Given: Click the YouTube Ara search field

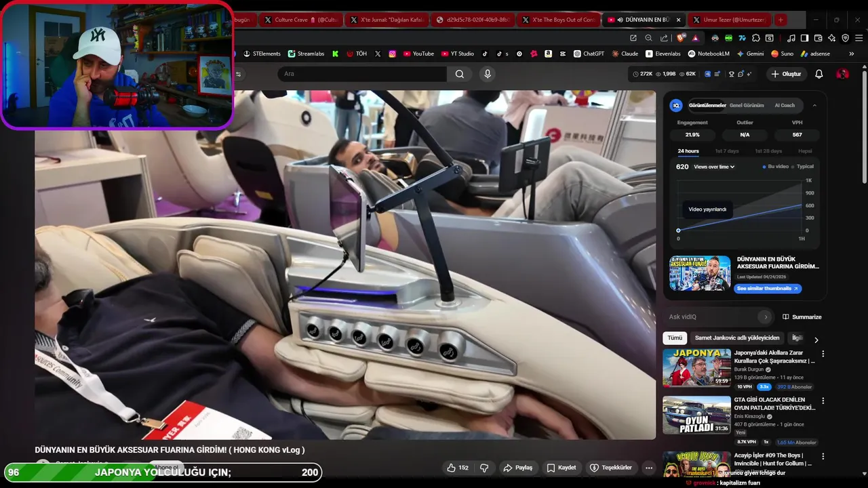Looking at the screenshot, I should [x=362, y=74].
